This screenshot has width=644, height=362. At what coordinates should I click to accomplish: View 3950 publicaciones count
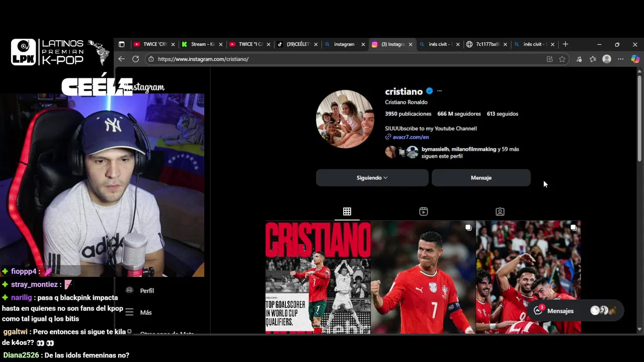point(408,114)
